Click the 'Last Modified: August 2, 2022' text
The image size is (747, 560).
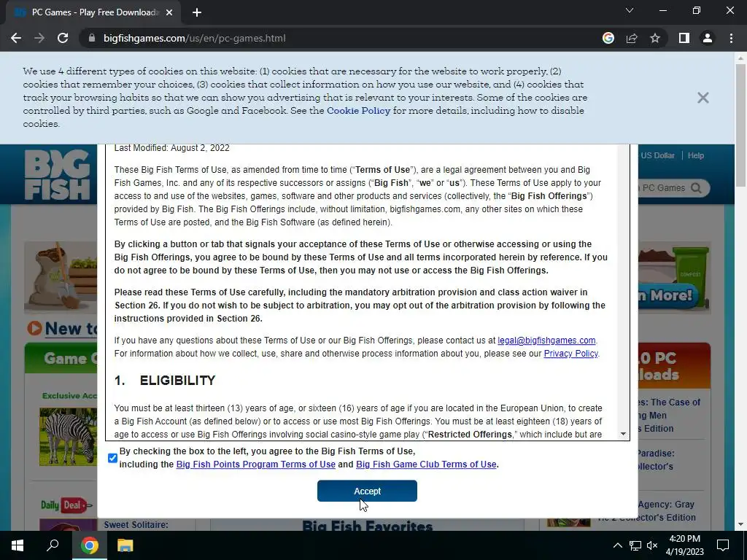point(172,148)
